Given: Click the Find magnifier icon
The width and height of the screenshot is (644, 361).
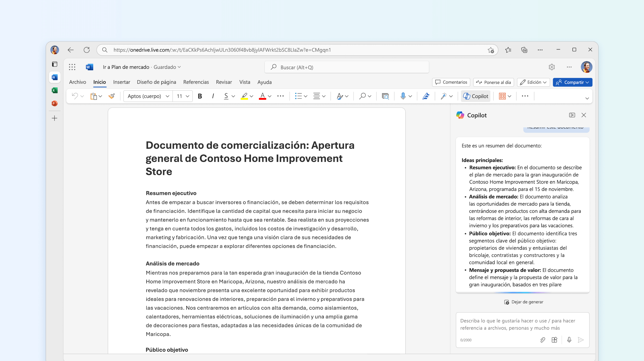Looking at the screenshot, I should pos(362,96).
